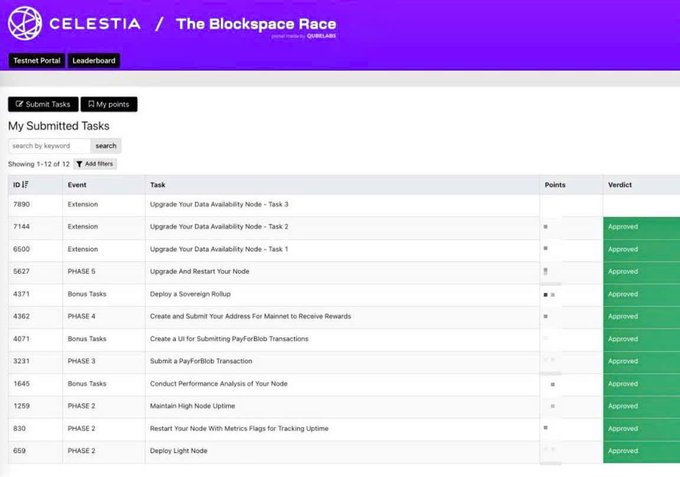Select task ID 7890
The image size is (680, 477).
[x=21, y=204]
